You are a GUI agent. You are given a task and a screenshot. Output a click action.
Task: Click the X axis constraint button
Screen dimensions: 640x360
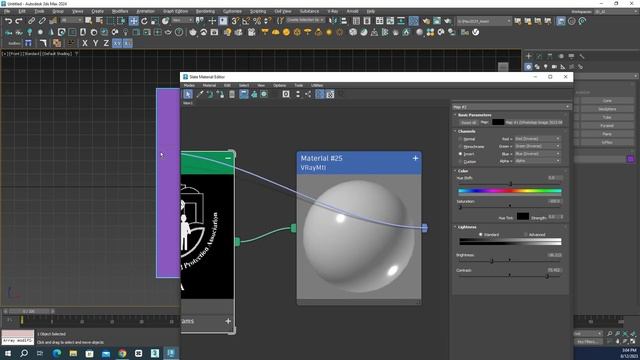84,43
